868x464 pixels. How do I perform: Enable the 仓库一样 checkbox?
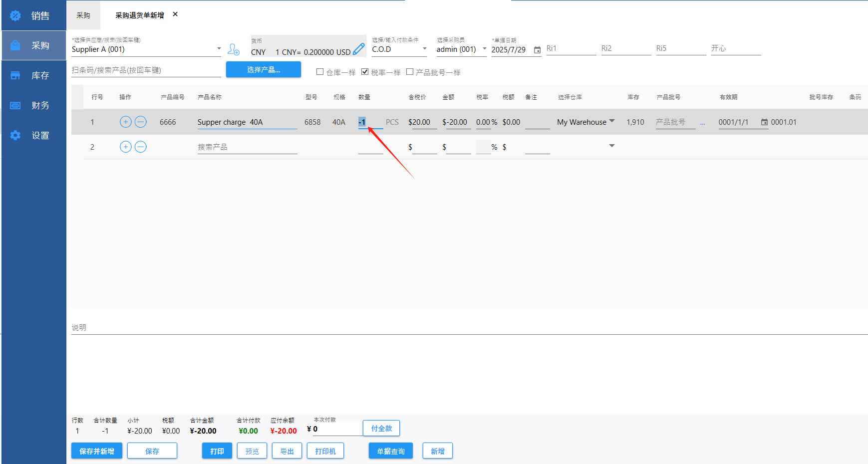click(x=320, y=72)
